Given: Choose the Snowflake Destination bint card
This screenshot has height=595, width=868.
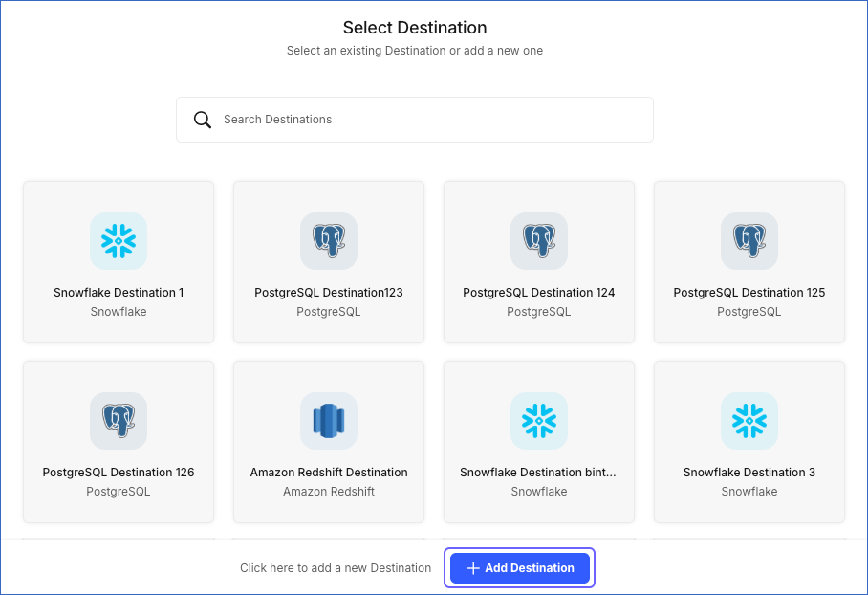Looking at the screenshot, I should coord(539,441).
